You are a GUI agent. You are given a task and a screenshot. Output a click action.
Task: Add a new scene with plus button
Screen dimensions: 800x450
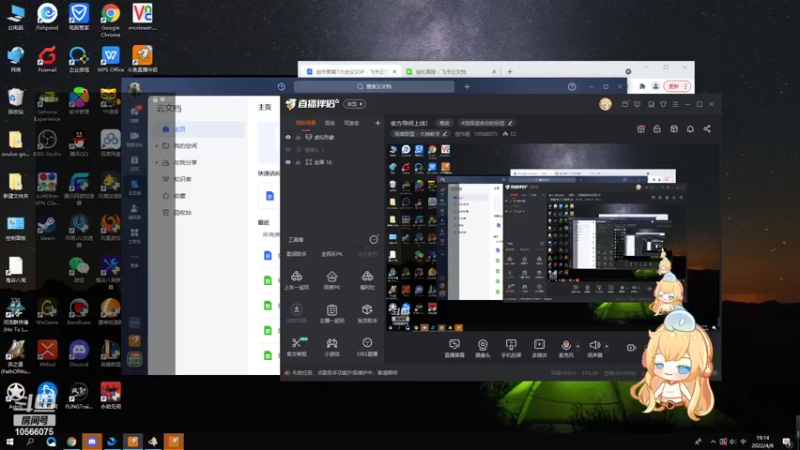tap(378, 123)
